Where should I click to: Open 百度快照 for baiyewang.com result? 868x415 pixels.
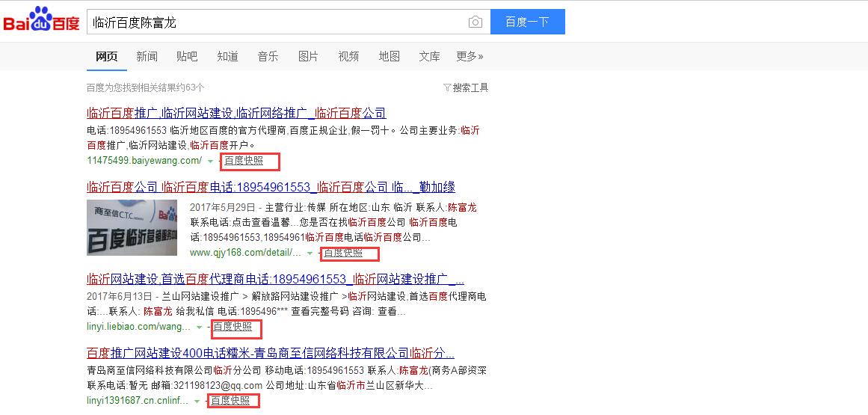[244, 161]
